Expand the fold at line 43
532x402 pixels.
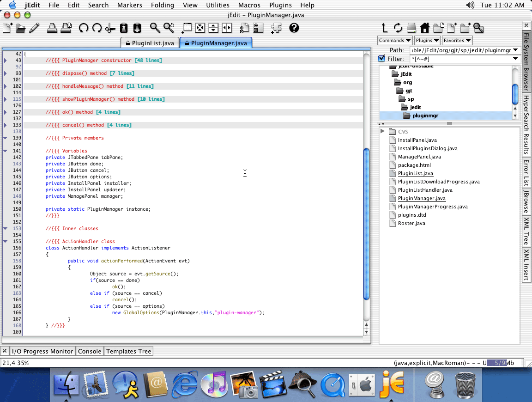coord(6,61)
